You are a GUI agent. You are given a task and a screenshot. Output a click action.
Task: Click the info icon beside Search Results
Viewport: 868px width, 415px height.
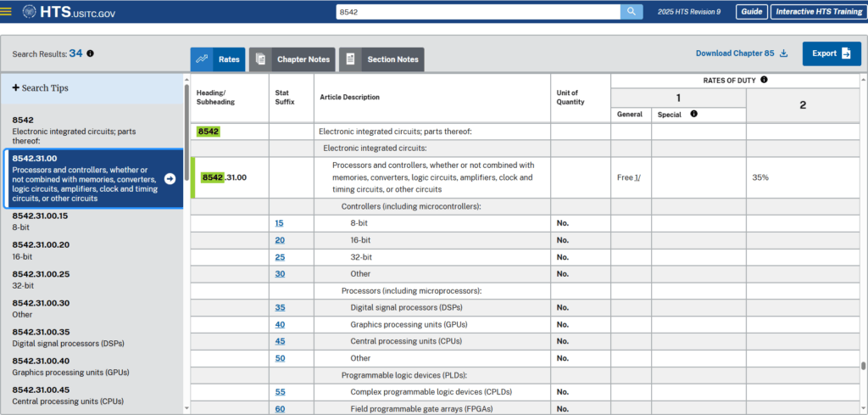pos(91,53)
